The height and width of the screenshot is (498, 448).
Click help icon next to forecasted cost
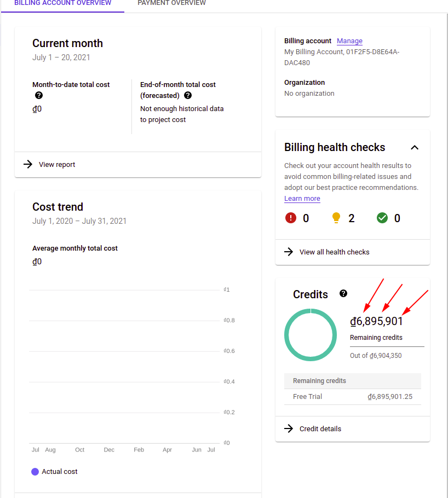coord(188,95)
